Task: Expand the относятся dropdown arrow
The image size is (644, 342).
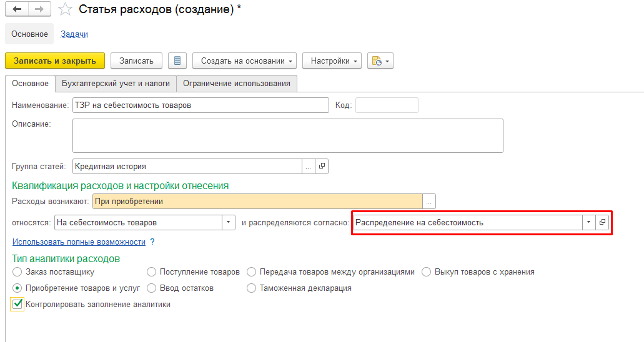Action: tap(229, 222)
